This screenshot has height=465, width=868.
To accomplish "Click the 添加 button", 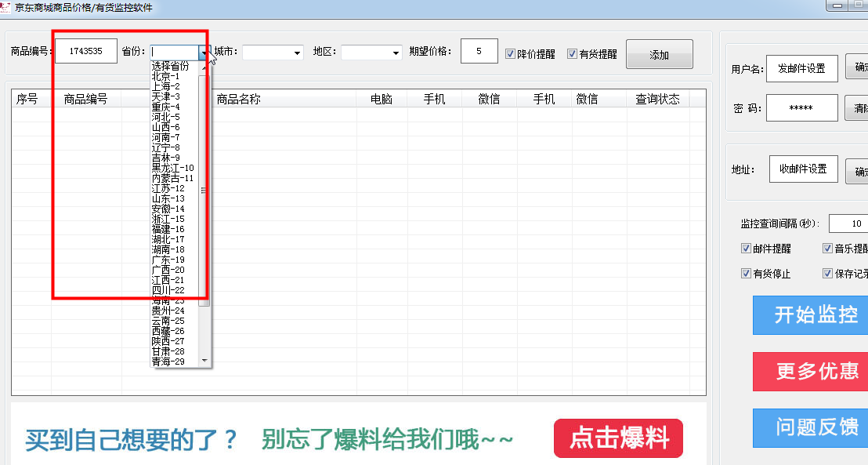I will point(659,55).
